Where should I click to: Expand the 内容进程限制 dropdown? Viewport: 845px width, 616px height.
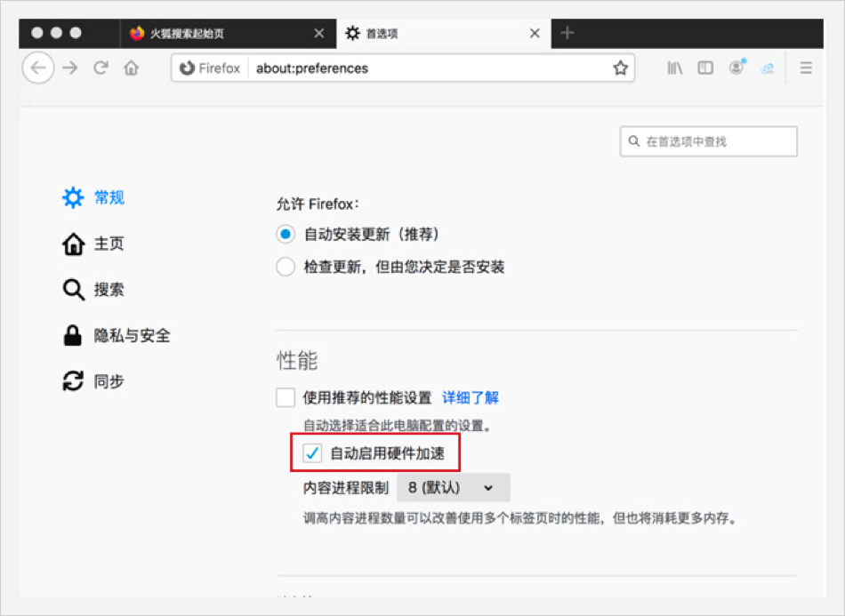453,487
